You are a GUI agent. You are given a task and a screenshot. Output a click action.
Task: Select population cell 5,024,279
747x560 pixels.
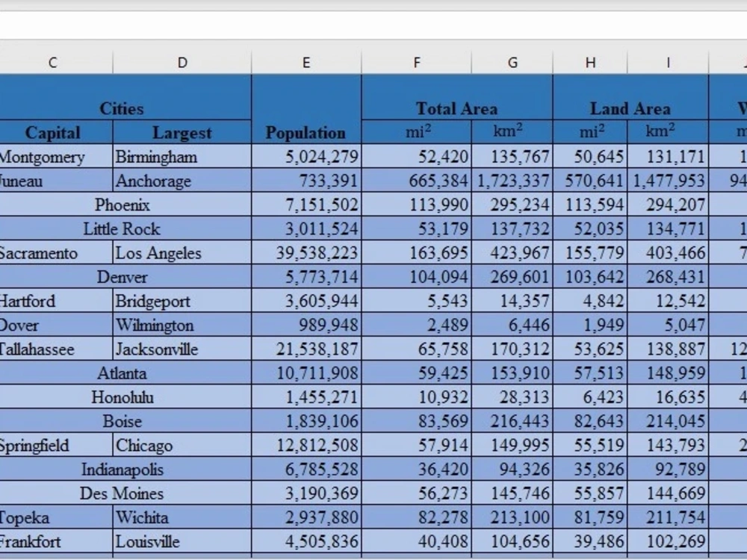306,156
